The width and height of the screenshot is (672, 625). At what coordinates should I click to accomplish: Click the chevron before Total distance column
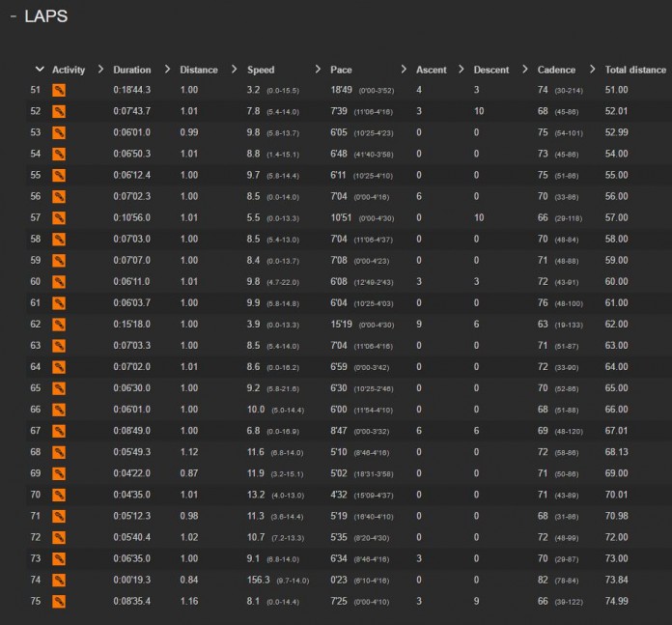coord(592,69)
